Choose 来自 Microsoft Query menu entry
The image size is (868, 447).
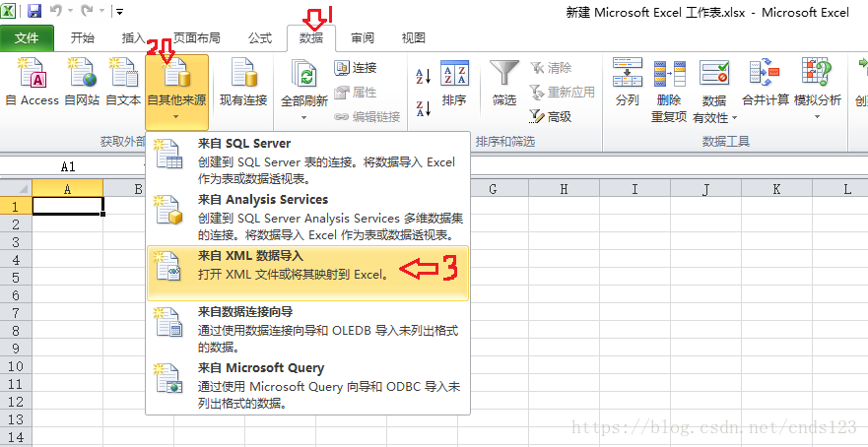pyautogui.click(x=307, y=386)
